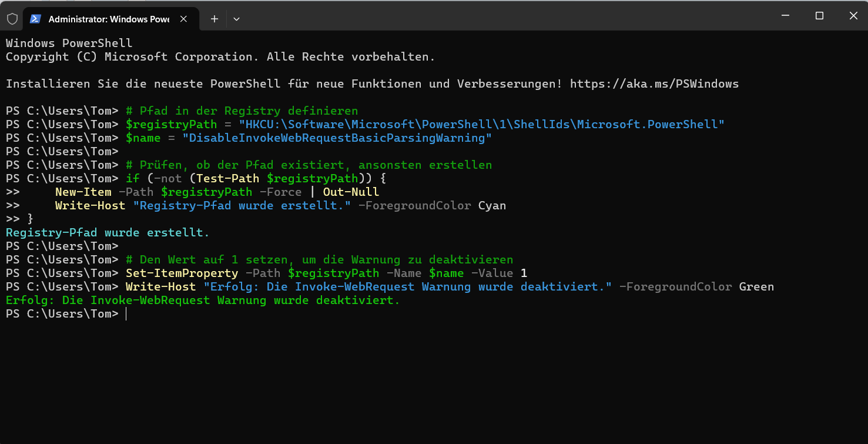868x444 pixels.
Task: Expand the new tab profile dropdown chevron
Action: 236,19
